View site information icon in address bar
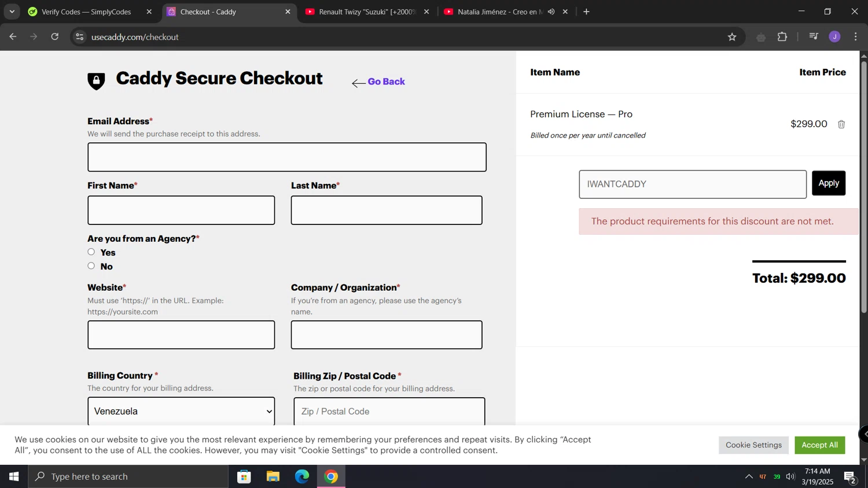The image size is (868, 488). [x=80, y=37]
